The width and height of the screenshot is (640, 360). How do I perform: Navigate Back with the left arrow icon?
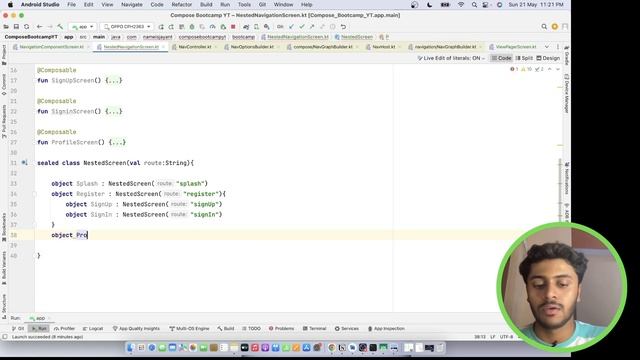point(40,27)
